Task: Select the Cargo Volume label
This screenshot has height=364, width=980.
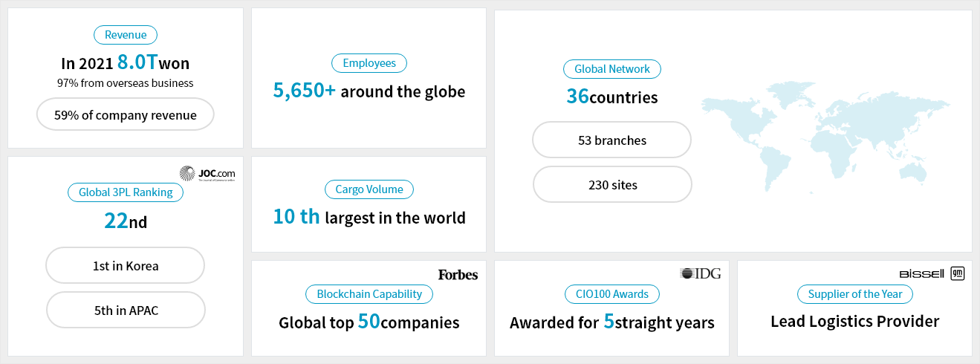Action: tap(369, 189)
